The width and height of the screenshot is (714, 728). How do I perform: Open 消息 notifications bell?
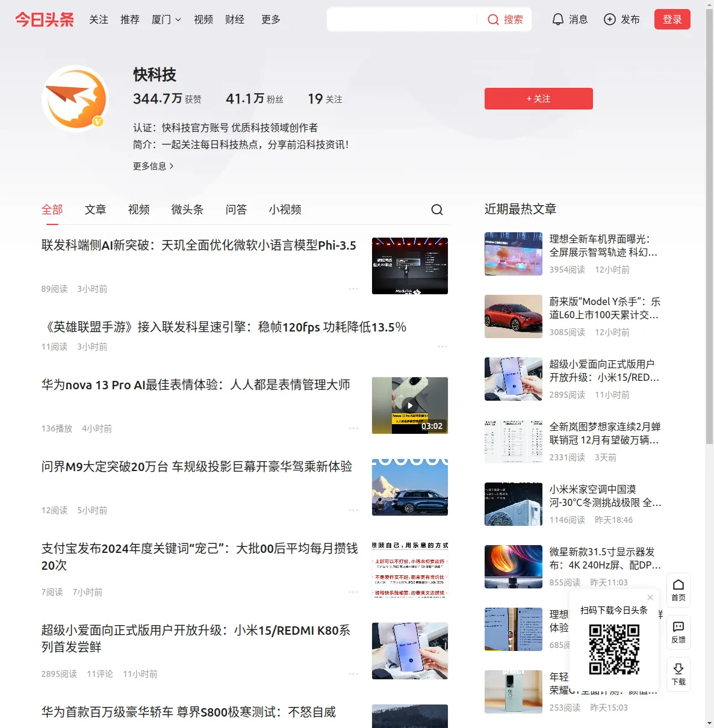click(x=570, y=19)
